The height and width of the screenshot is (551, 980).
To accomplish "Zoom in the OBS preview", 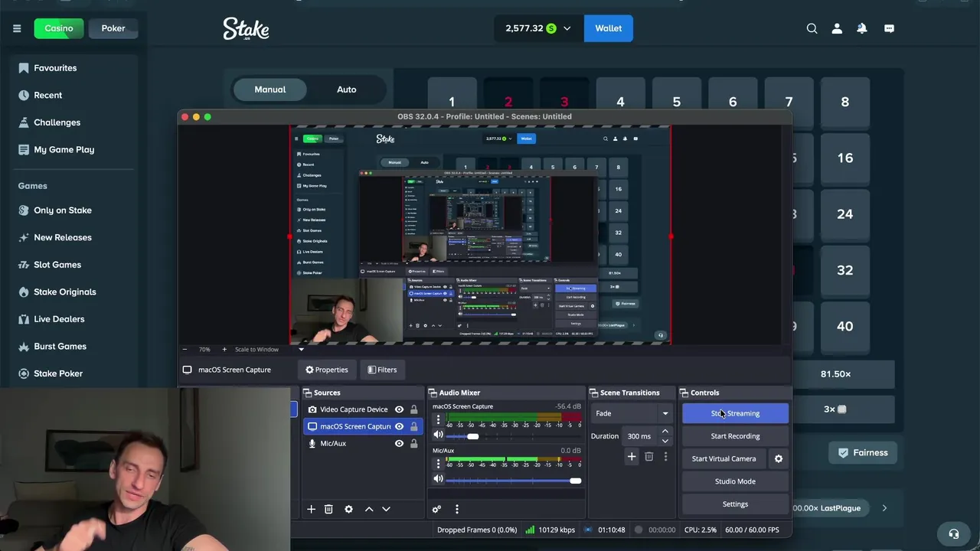I will click(224, 350).
